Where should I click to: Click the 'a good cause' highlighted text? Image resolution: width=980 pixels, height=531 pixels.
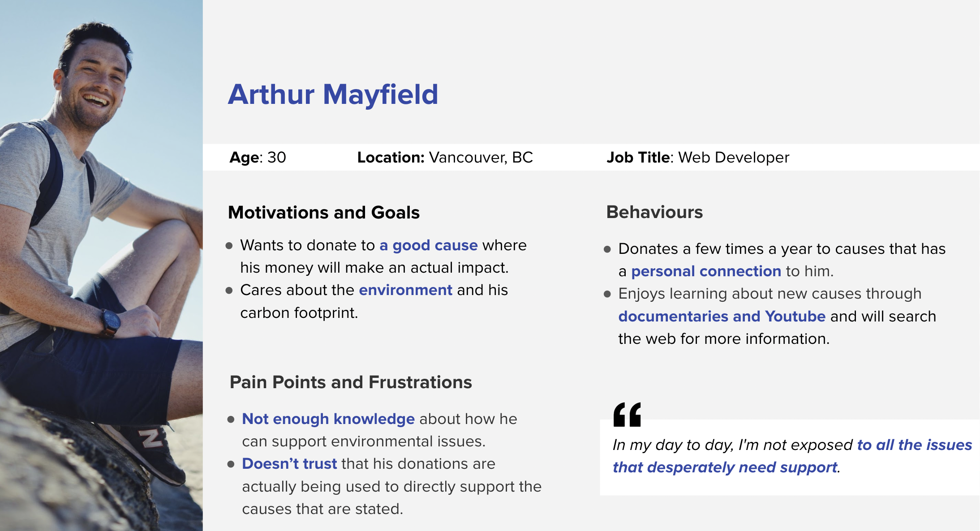point(429,245)
